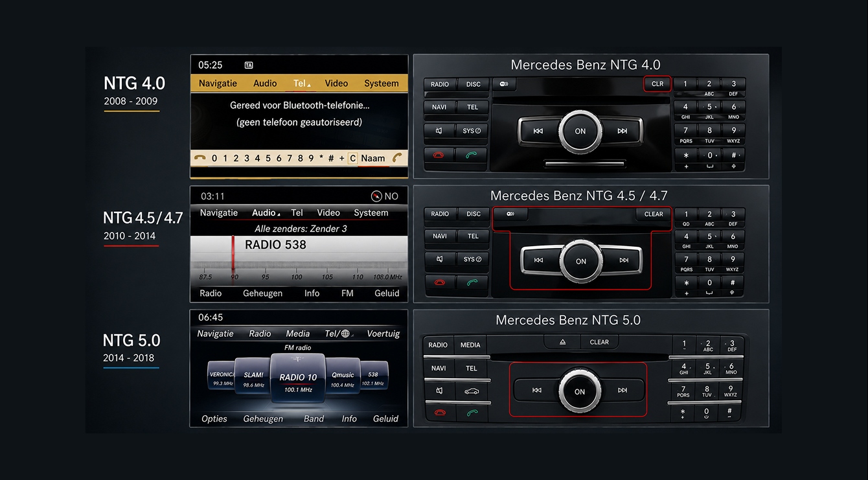Click the MEDIA button on NTG 5.0 panel
Image resolution: width=868 pixels, height=480 pixels.
tap(470, 345)
